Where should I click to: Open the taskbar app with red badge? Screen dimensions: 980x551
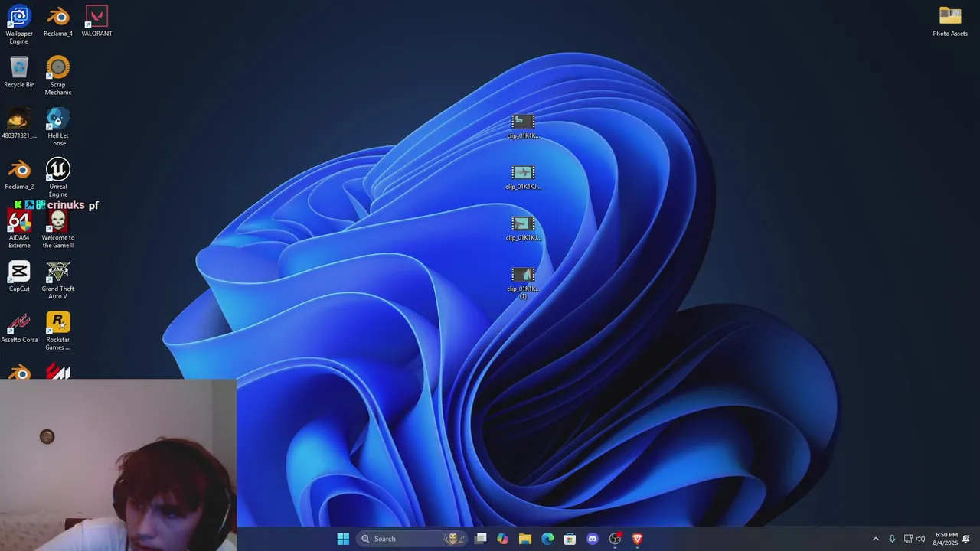[615, 539]
